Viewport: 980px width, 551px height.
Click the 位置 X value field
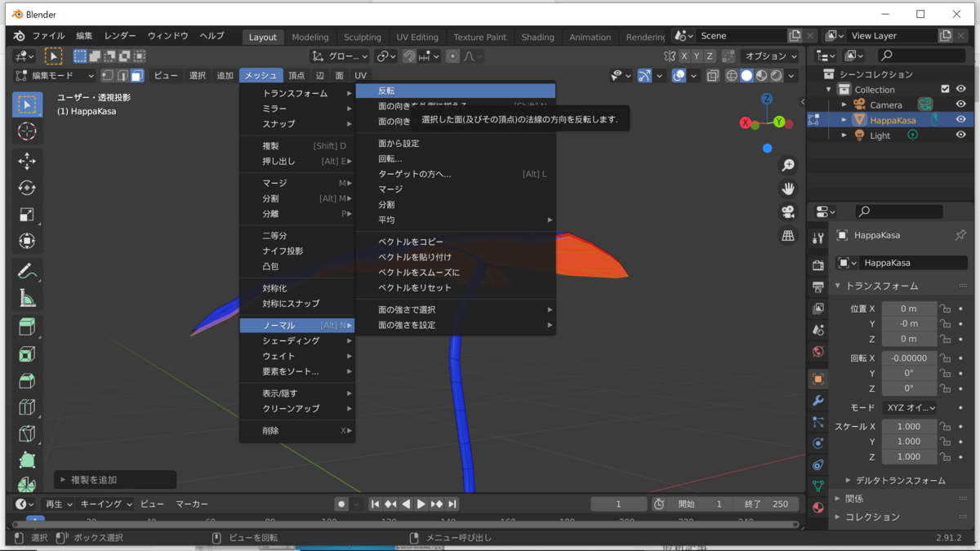point(909,309)
